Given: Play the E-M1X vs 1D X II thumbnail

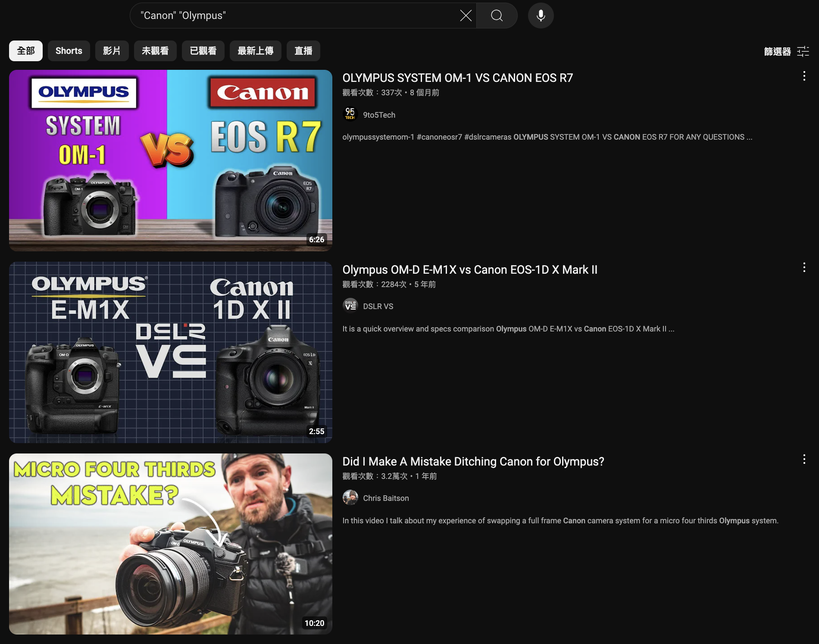Looking at the screenshot, I should pos(171,352).
